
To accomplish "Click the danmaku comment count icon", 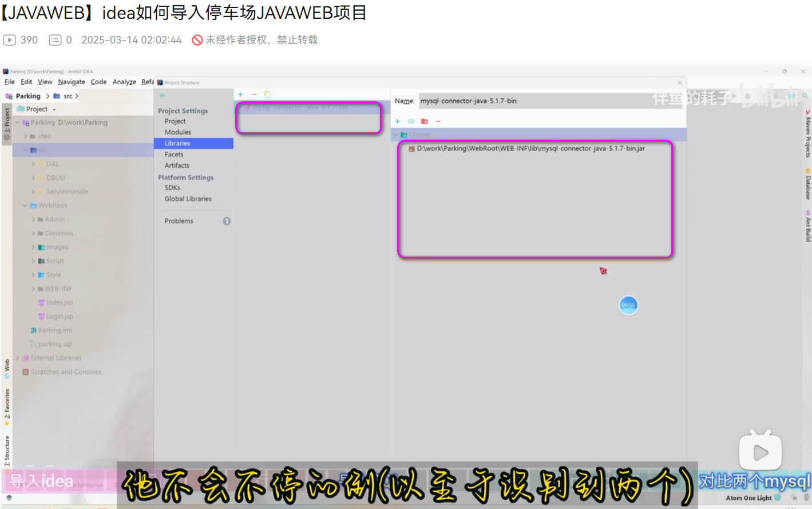I will tap(55, 40).
